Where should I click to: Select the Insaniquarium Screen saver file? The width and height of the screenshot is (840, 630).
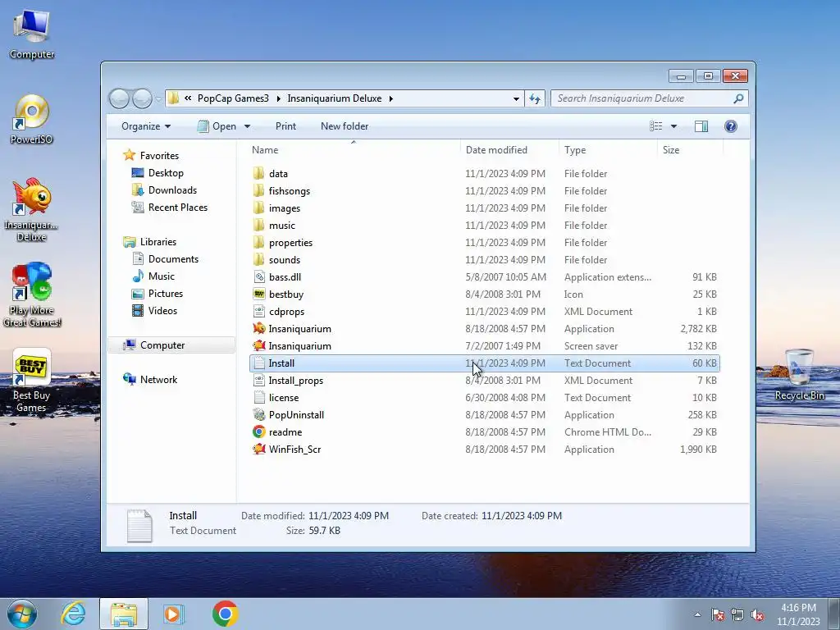[484, 346]
